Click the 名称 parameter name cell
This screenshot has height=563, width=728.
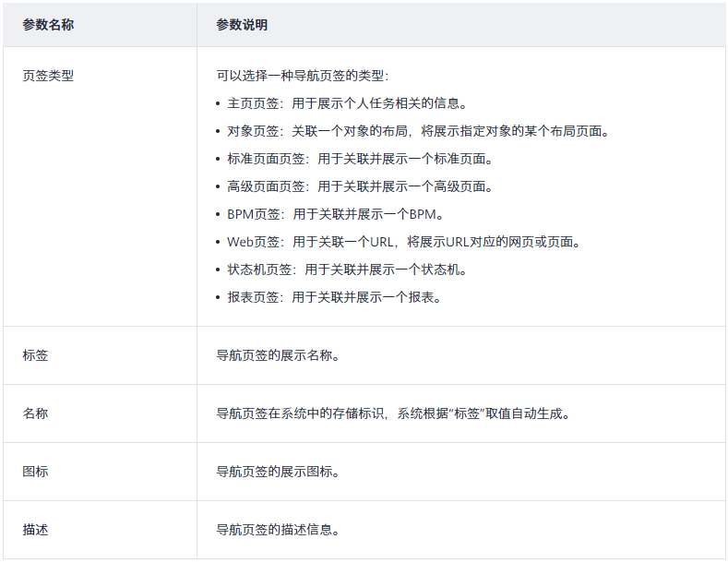(35, 413)
